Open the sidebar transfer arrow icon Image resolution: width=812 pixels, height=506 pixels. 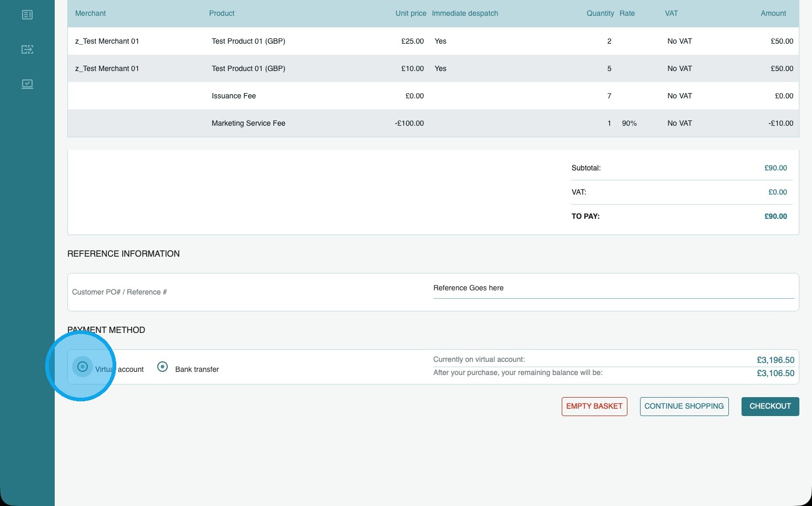[x=27, y=49]
